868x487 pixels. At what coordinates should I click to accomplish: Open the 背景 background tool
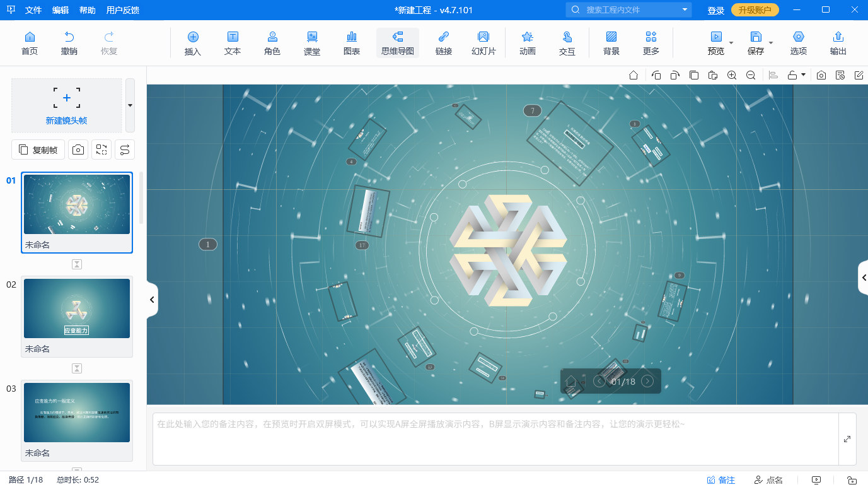pyautogui.click(x=611, y=43)
